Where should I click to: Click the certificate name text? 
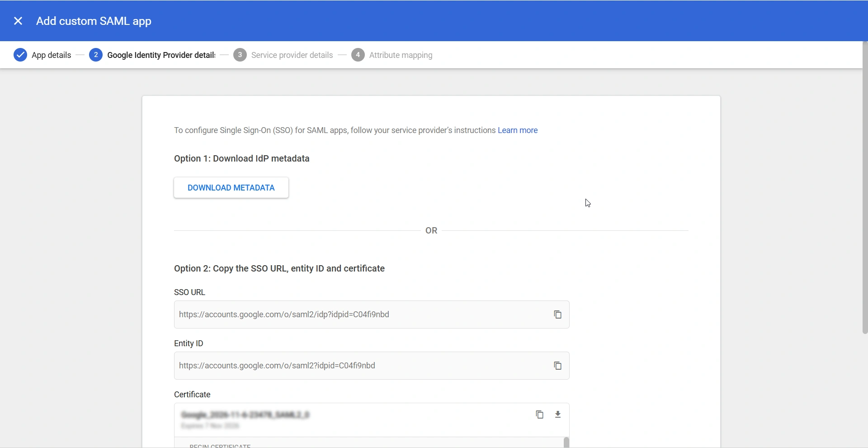245,414
